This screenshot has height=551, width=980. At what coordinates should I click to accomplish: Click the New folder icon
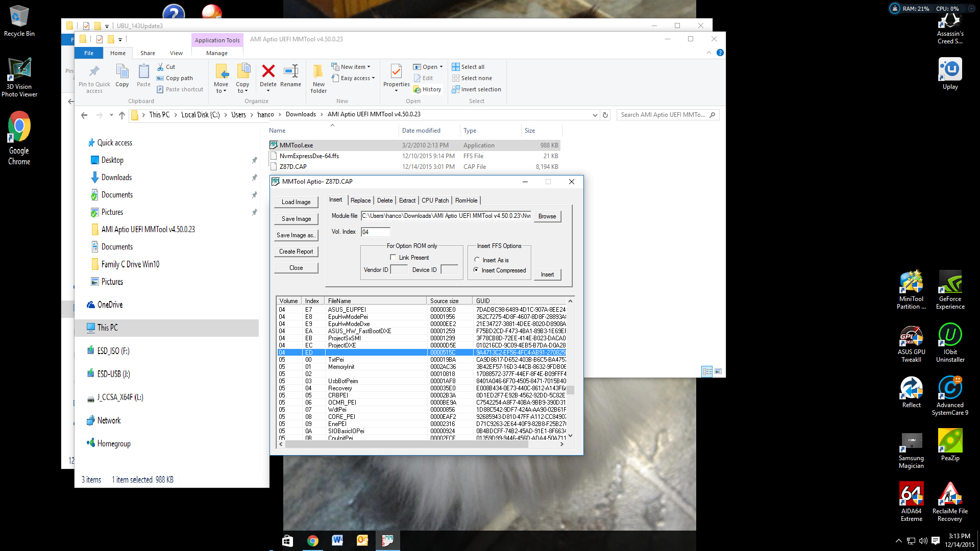[318, 71]
